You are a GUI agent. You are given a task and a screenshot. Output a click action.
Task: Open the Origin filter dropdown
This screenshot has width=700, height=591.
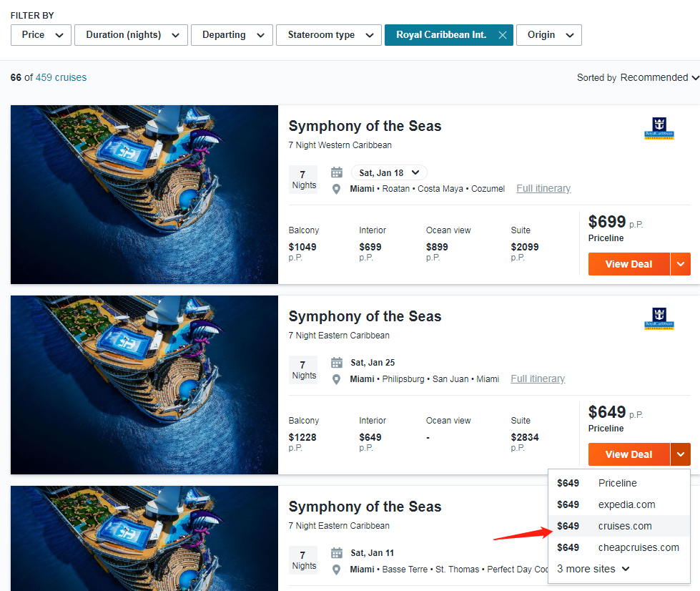pos(548,35)
